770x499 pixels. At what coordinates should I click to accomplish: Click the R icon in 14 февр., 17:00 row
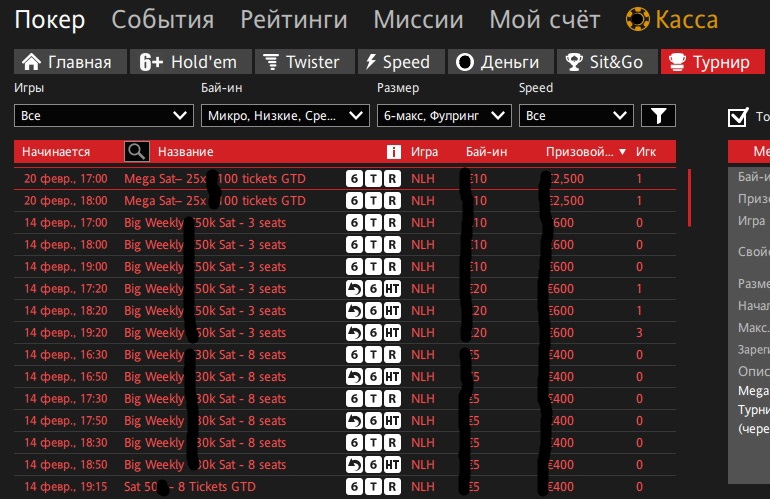[392, 223]
